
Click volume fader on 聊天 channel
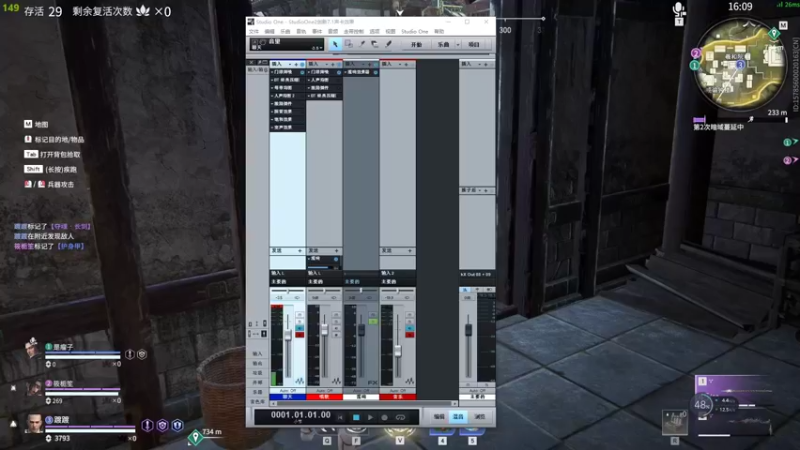(288, 335)
